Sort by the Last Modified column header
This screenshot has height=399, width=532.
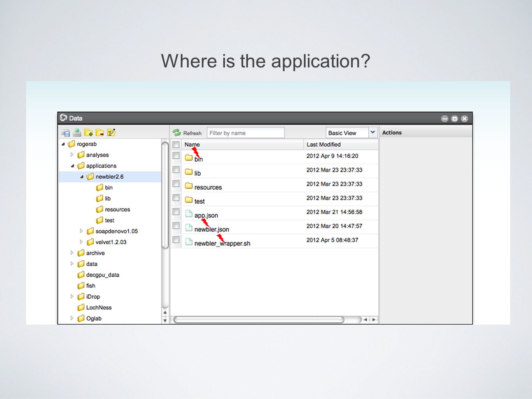323,145
